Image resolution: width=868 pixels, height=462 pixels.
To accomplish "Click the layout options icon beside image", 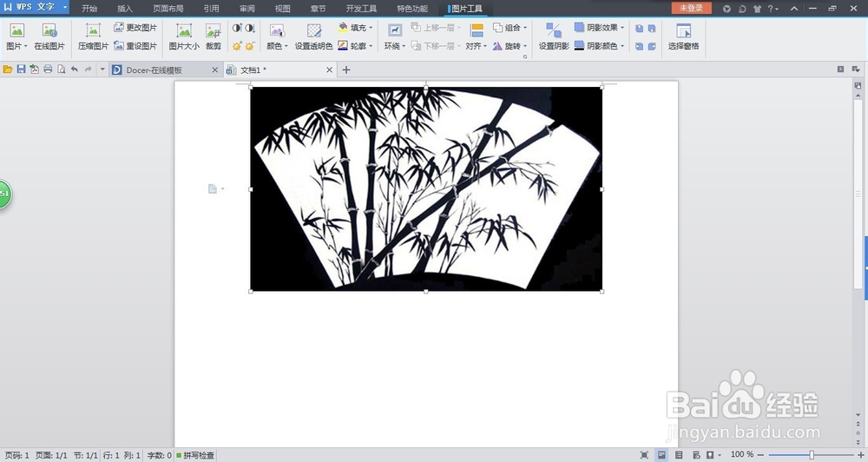I will [213, 189].
